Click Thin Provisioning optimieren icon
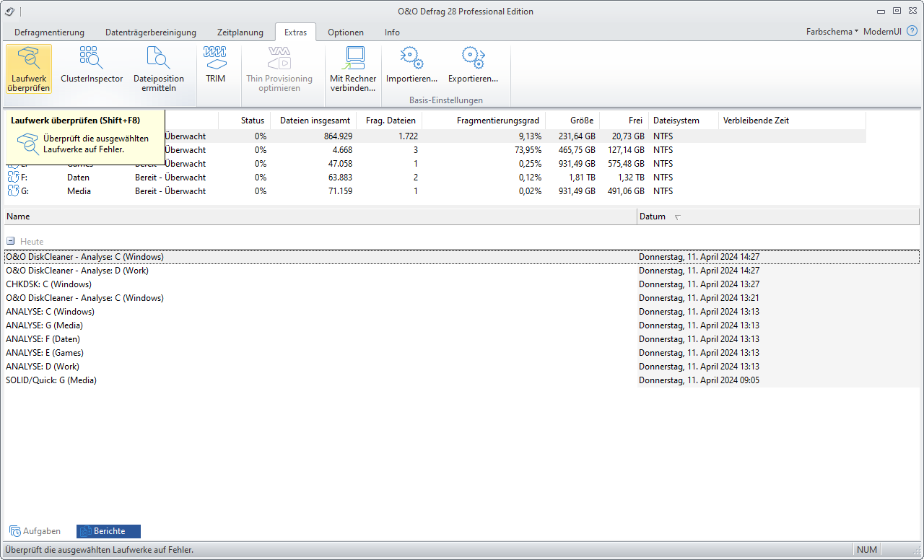 (279, 69)
